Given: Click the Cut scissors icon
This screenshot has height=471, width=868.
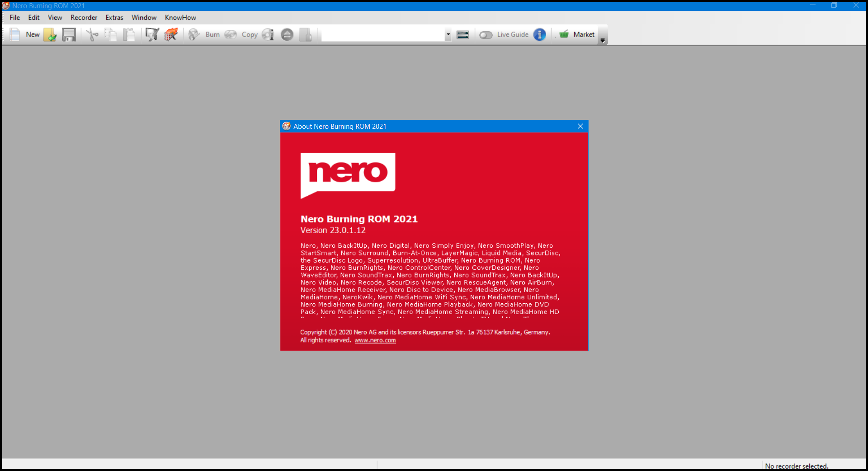Looking at the screenshot, I should [92, 34].
